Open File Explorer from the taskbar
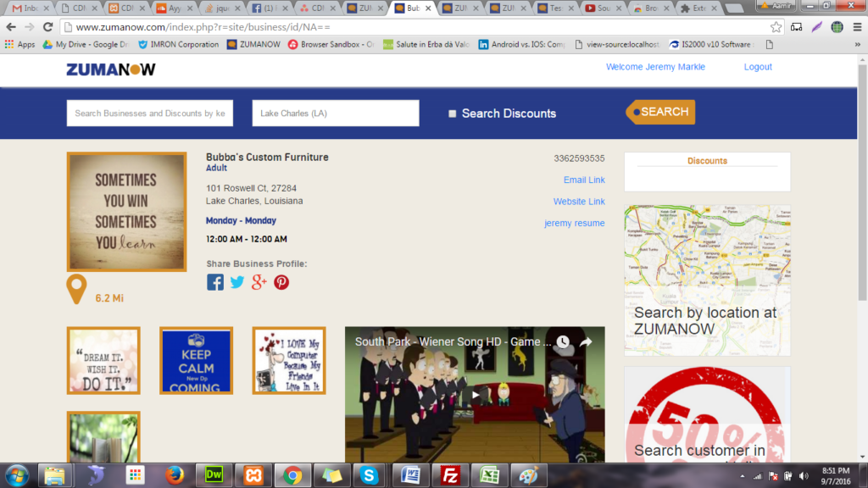Image resolution: width=868 pixels, height=488 pixels. coord(54,475)
